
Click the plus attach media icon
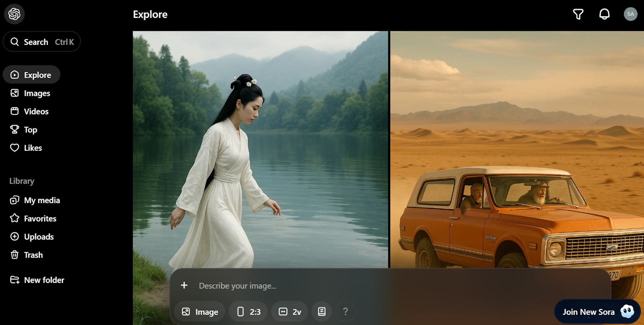[184, 285]
